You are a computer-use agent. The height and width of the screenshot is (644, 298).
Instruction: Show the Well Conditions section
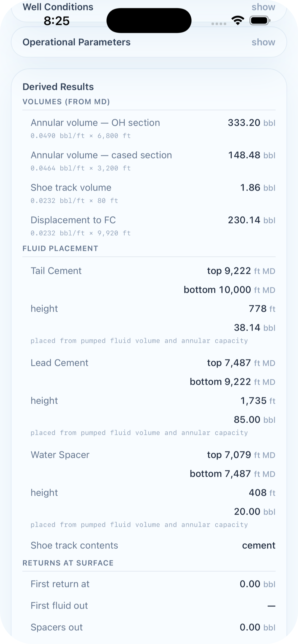click(x=263, y=7)
